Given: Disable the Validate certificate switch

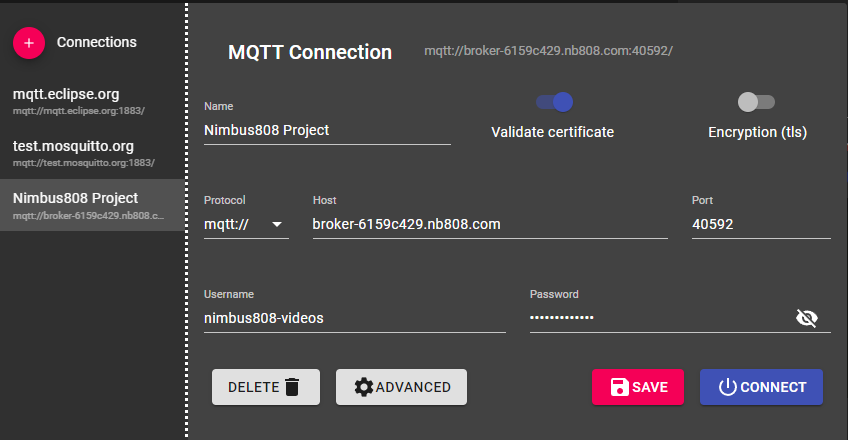Looking at the screenshot, I should (x=554, y=101).
